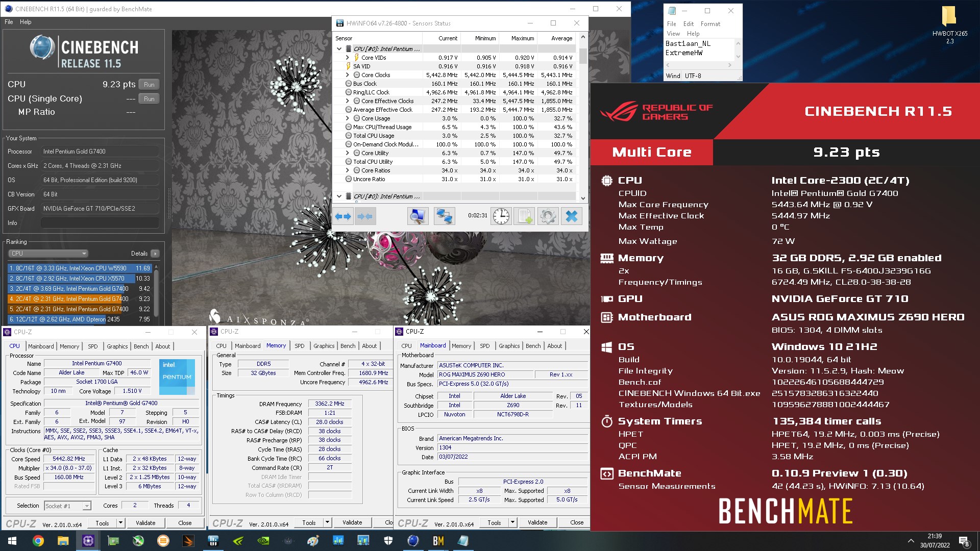Screen dimensions: 980x551
Task: Switch to SPD tab in Memory CPU-Z window
Action: [x=300, y=346]
